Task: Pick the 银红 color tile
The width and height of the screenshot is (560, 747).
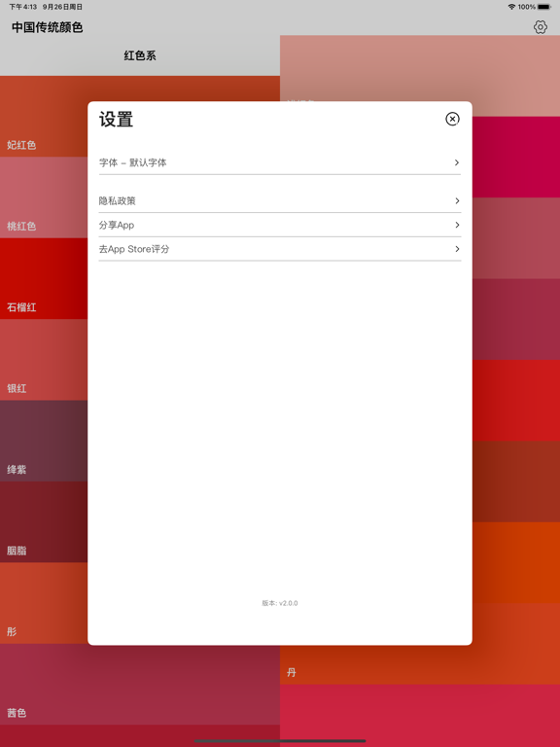Action: 44,360
